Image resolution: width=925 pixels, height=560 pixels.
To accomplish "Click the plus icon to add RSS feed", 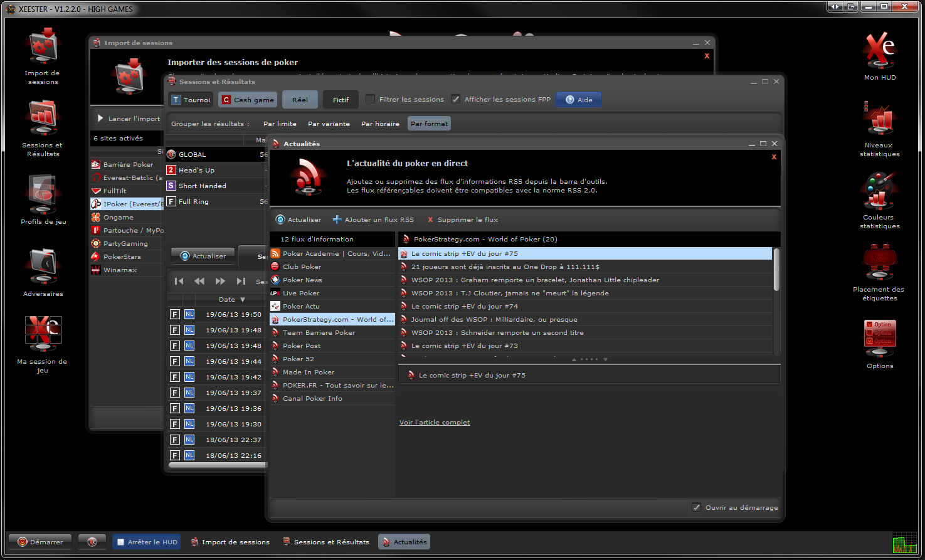I will point(337,219).
